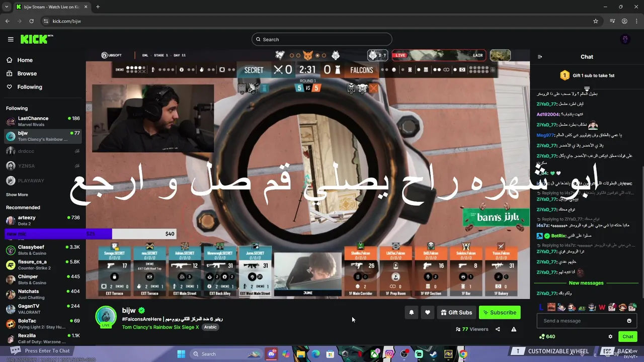Open recommended channel fissure_cs_a
Screen dimensions: 644x362
click(x=43, y=264)
